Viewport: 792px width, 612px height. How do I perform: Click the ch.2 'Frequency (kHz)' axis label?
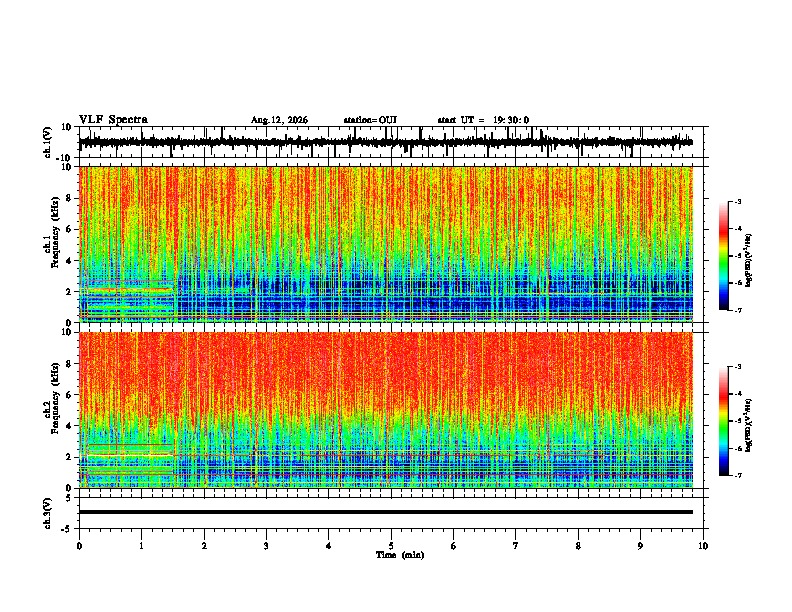(x=55, y=398)
